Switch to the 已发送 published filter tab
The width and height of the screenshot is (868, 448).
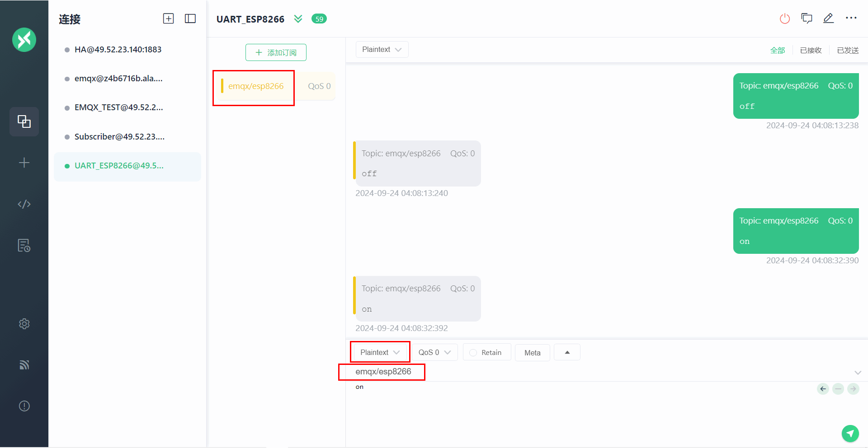(x=848, y=51)
